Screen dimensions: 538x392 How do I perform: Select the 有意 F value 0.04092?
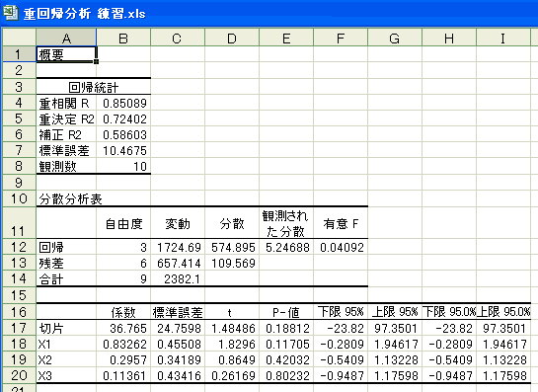(341, 247)
